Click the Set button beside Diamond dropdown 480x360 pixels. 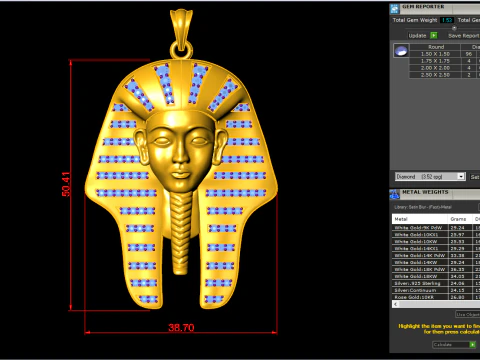tap(475, 177)
